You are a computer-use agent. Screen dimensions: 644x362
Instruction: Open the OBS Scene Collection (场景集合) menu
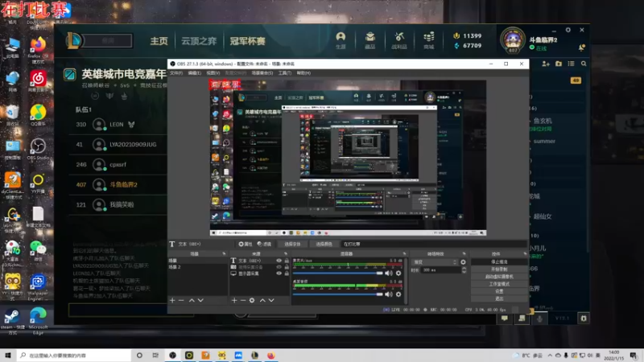coord(262,73)
